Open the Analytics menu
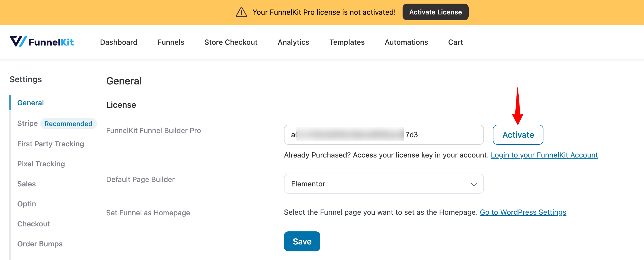The height and width of the screenshot is (260, 644). pos(293,42)
